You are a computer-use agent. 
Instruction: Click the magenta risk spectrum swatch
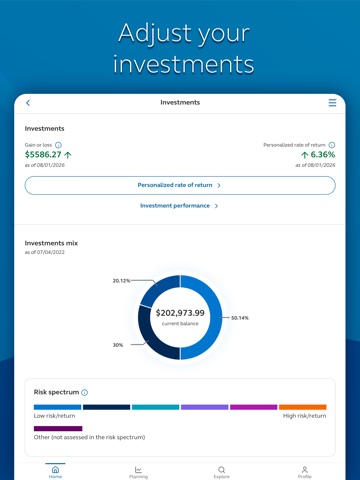253,407
